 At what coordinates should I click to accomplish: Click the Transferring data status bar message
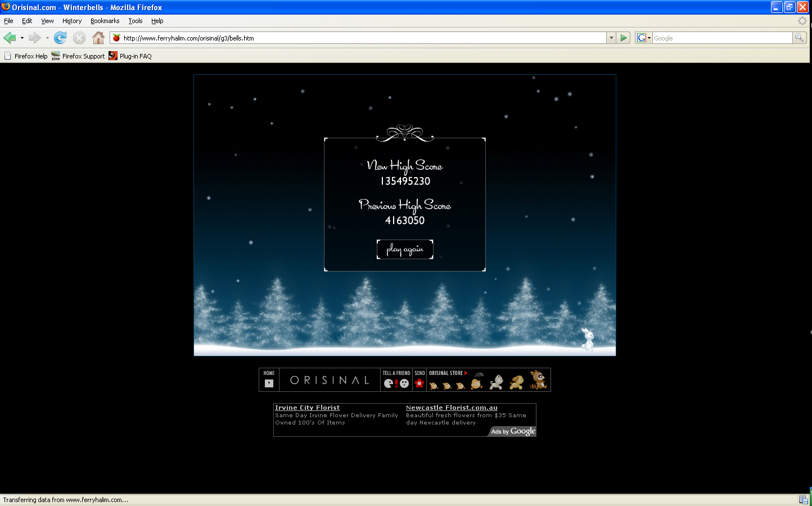tap(66, 500)
